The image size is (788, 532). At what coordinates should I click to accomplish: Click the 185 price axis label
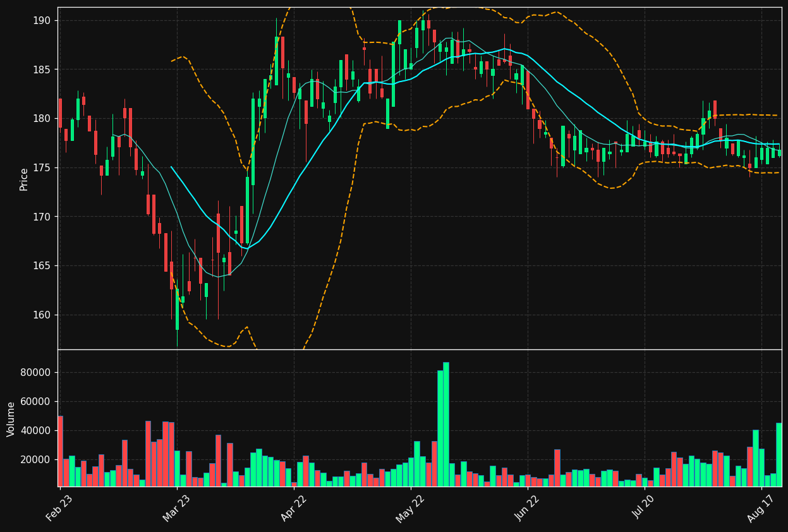(42, 70)
